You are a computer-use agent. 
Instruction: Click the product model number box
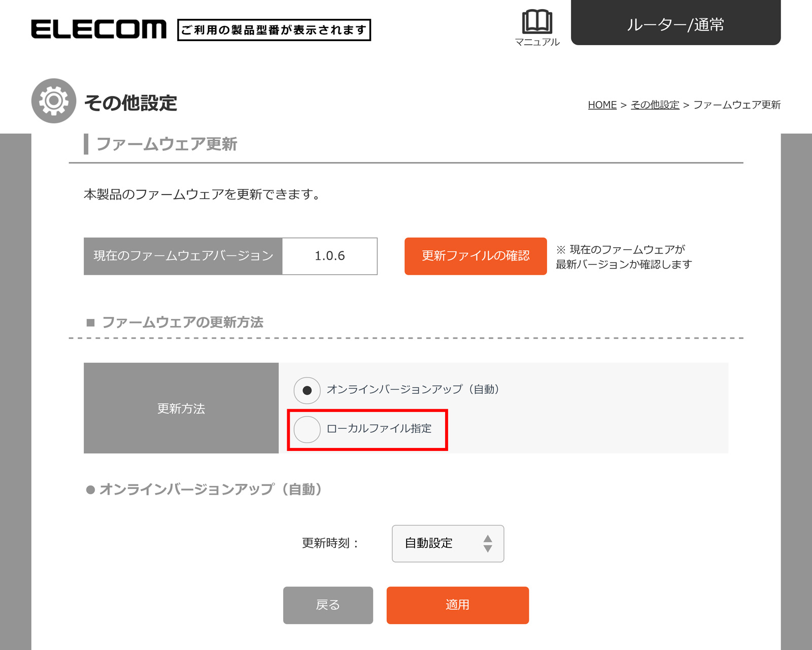pos(274,30)
